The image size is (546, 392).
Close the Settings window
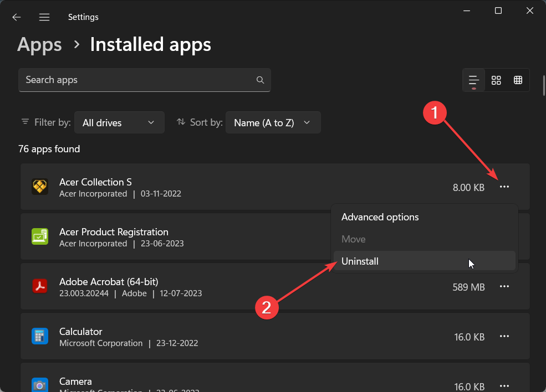click(x=529, y=11)
